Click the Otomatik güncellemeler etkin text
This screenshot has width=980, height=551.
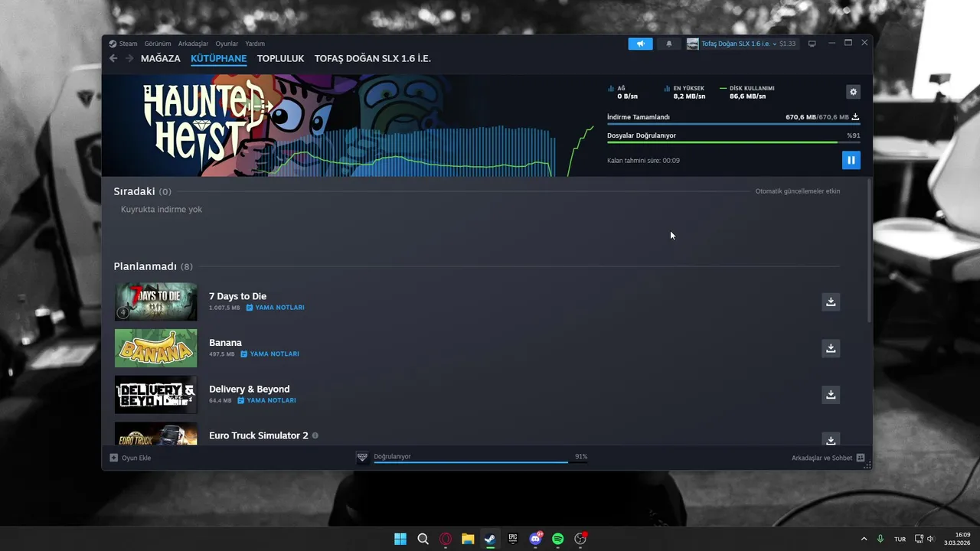tap(797, 191)
